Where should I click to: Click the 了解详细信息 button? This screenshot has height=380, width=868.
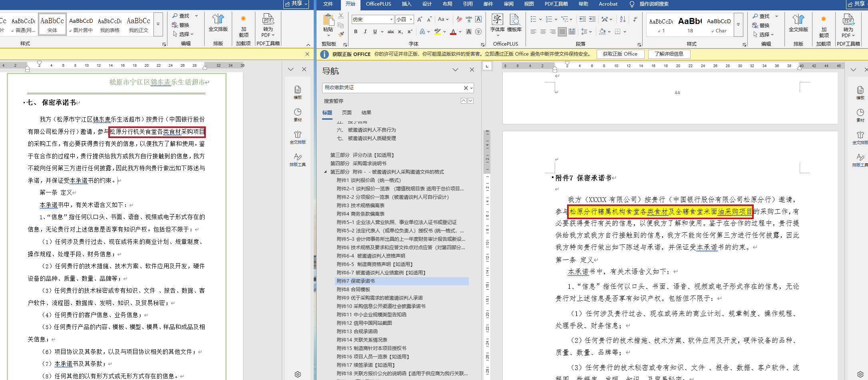click(669, 54)
